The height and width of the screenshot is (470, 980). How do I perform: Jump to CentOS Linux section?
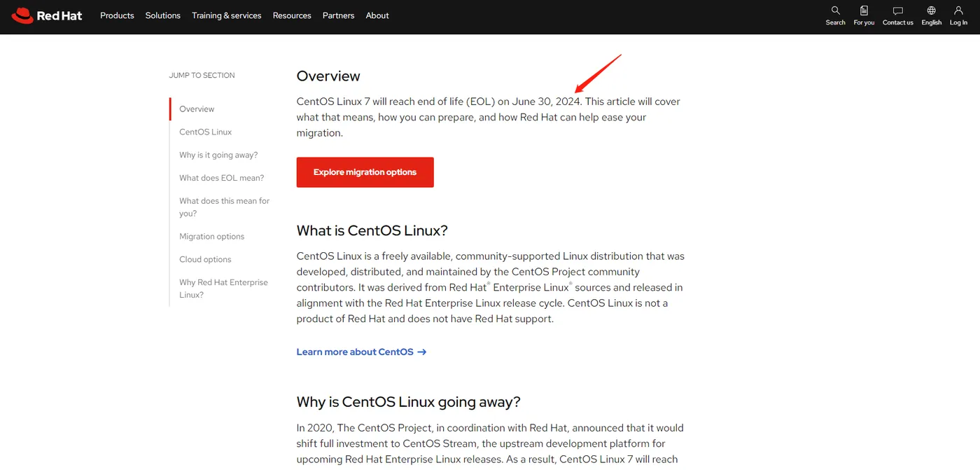(205, 132)
